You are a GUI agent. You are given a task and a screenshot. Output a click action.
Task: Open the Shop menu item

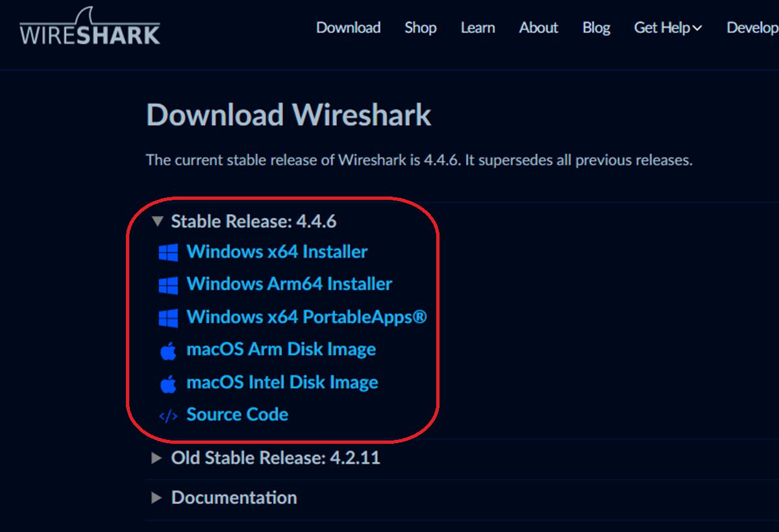tap(421, 28)
